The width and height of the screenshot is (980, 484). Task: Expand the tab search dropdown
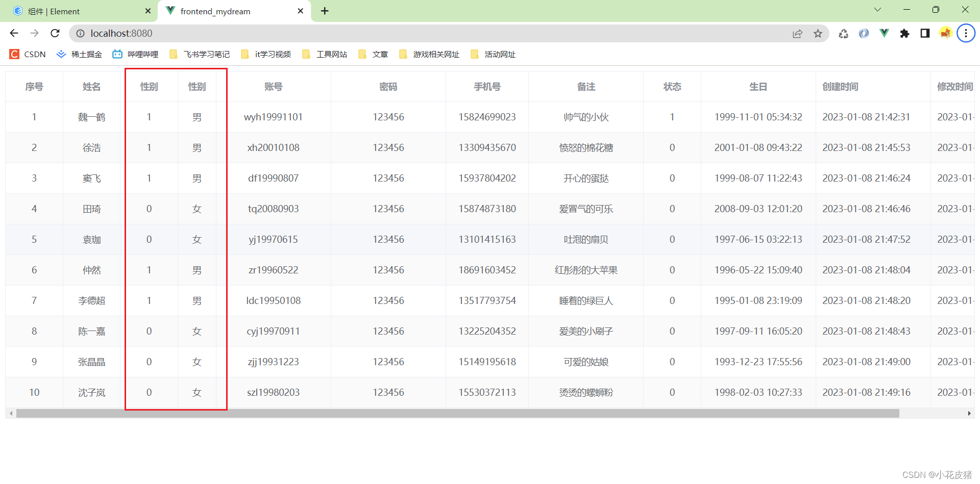[x=878, y=10]
